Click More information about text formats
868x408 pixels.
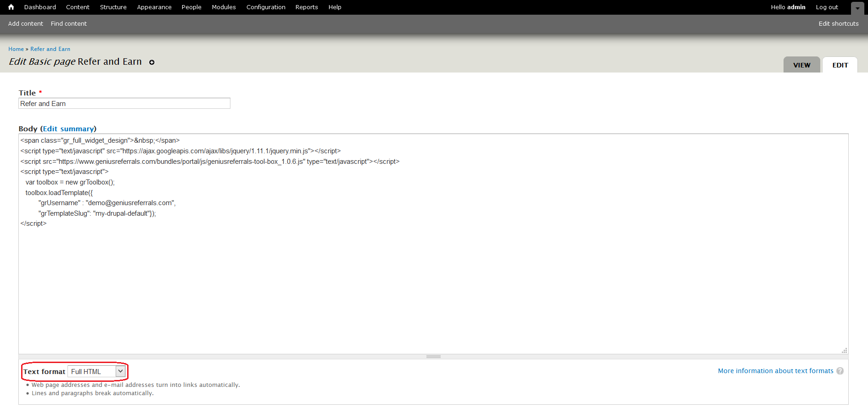coord(775,371)
